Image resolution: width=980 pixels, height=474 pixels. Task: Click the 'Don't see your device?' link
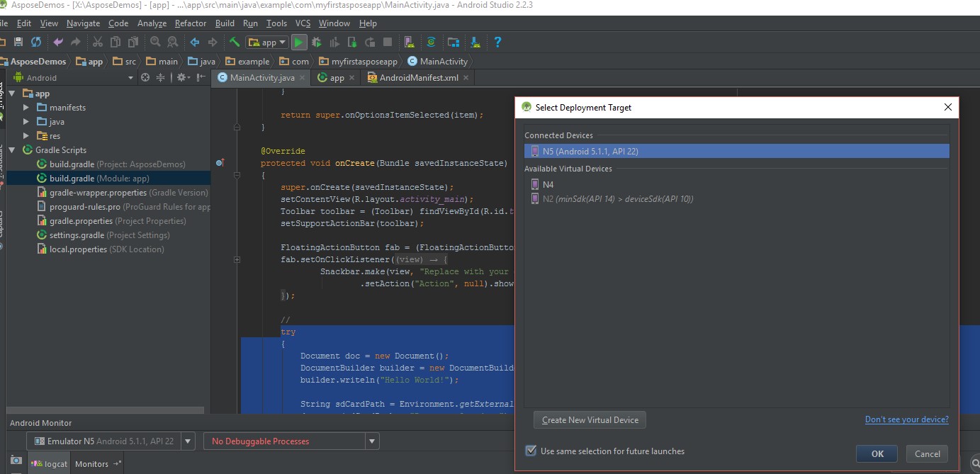pyautogui.click(x=907, y=419)
